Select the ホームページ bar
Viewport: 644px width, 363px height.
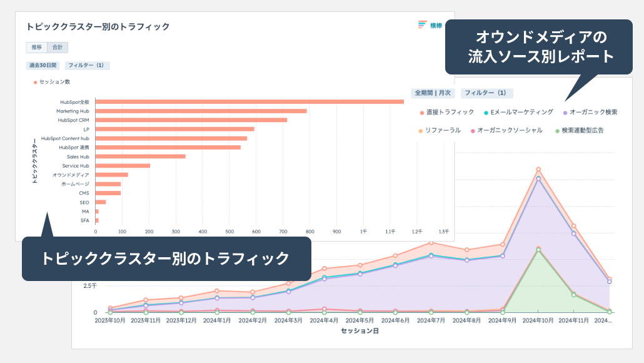(x=108, y=184)
